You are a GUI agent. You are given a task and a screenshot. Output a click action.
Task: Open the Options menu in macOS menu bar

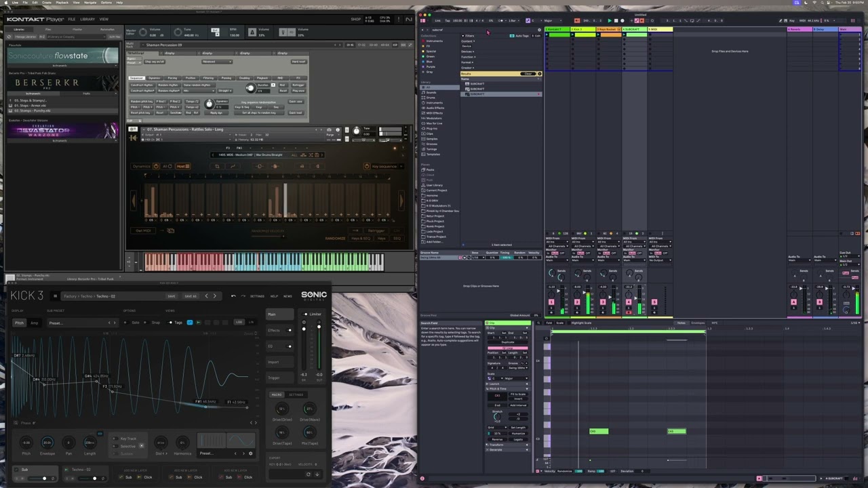pos(106,3)
